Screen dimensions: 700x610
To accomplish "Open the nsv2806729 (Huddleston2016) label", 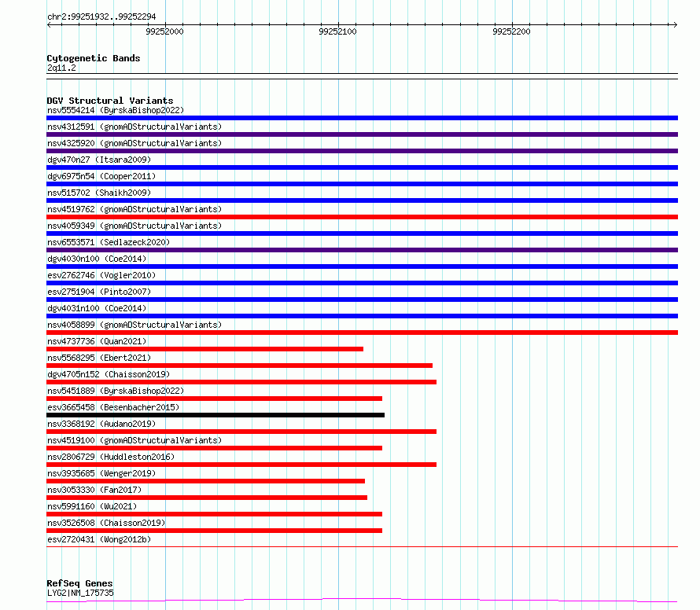I will [x=111, y=457].
